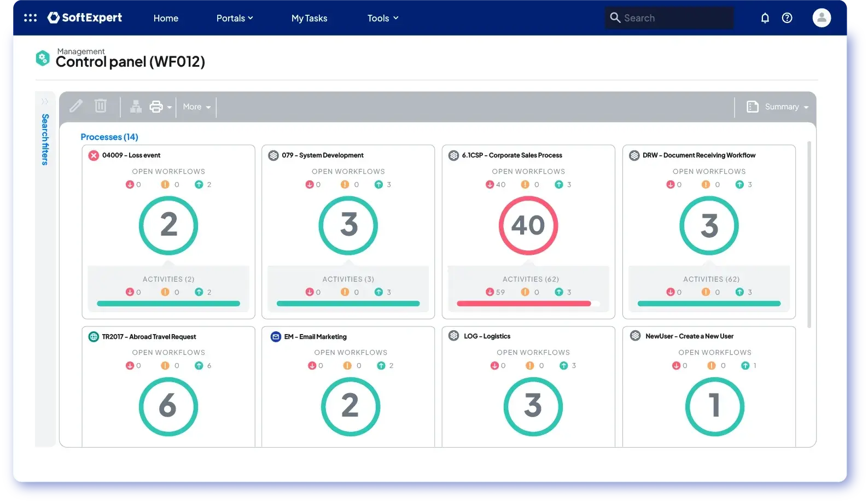Open My Tasks in the navigation bar
Screen dimensions: 868x503
point(309,18)
